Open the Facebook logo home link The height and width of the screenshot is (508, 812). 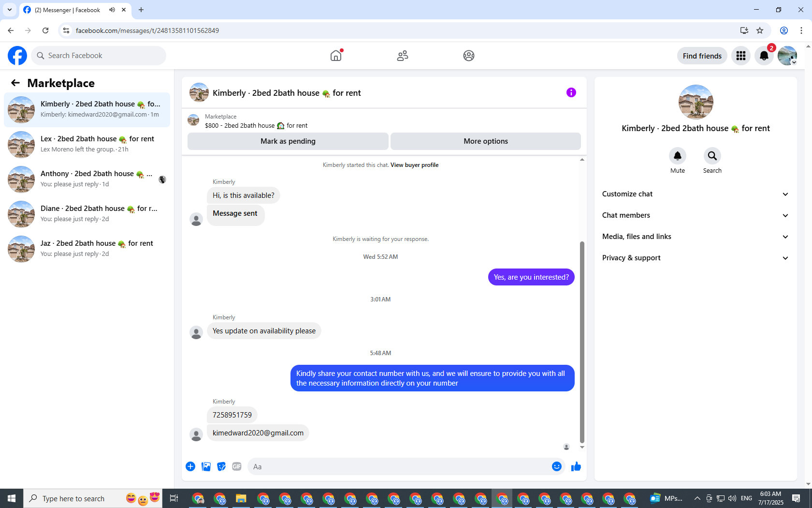click(17, 56)
